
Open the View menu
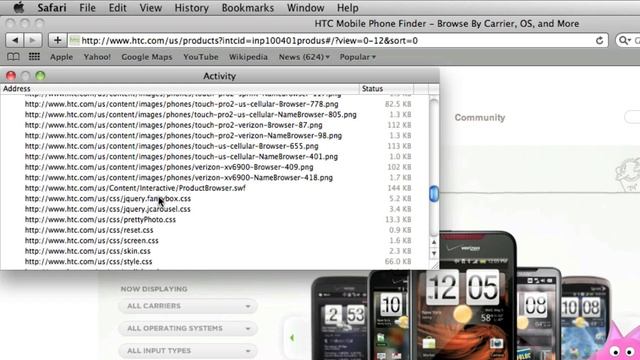click(150, 8)
